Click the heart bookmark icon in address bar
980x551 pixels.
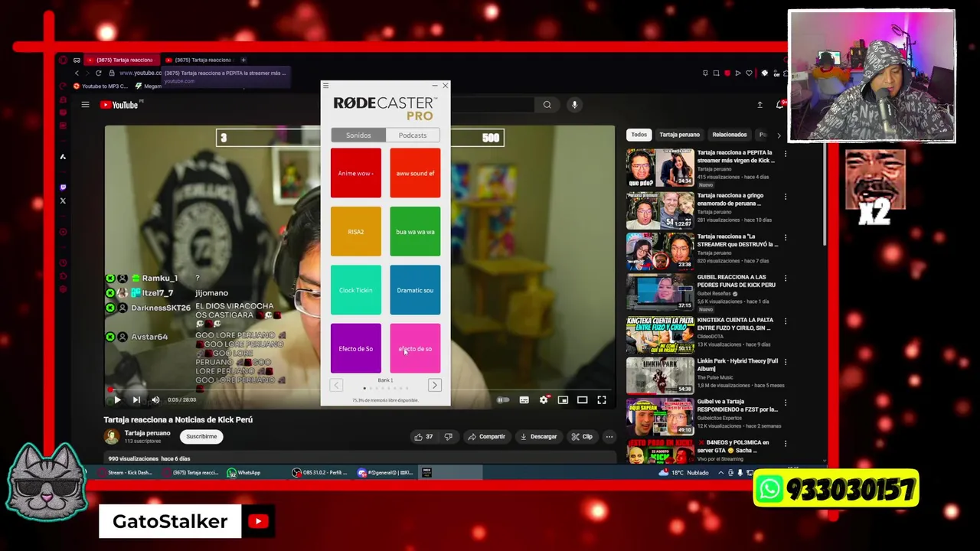[749, 73]
